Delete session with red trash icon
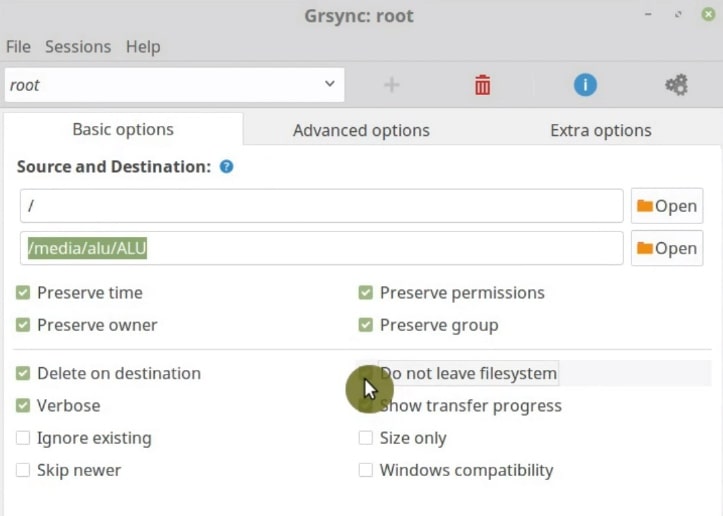The width and height of the screenshot is (723, 516). (482, 85)
